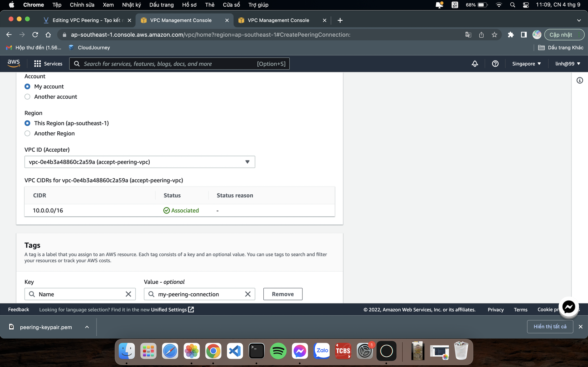
Task: Choose This Region (ap-southeast-1) option
Action: click(27, 123)
